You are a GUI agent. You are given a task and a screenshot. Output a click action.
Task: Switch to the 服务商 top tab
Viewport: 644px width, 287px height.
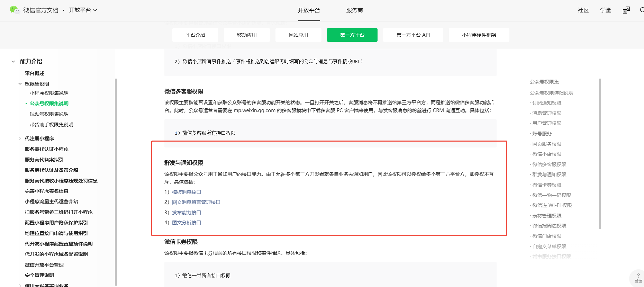(355, 10)
